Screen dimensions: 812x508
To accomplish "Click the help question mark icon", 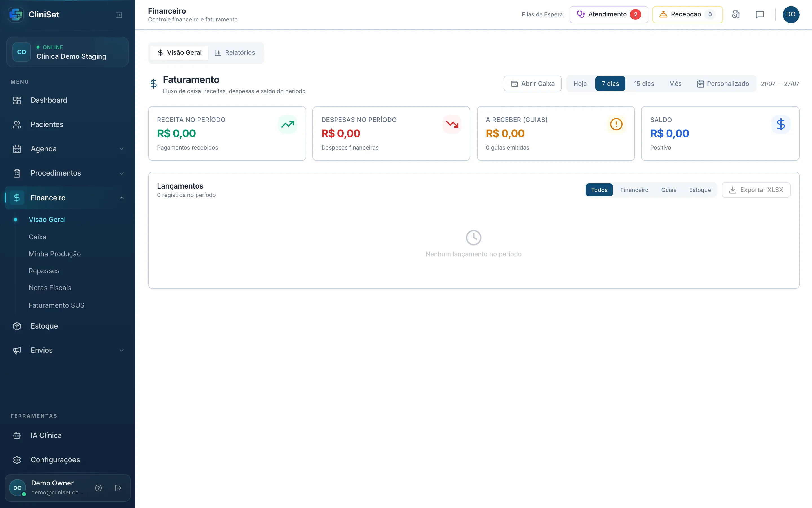I will [x=98, y=488].
